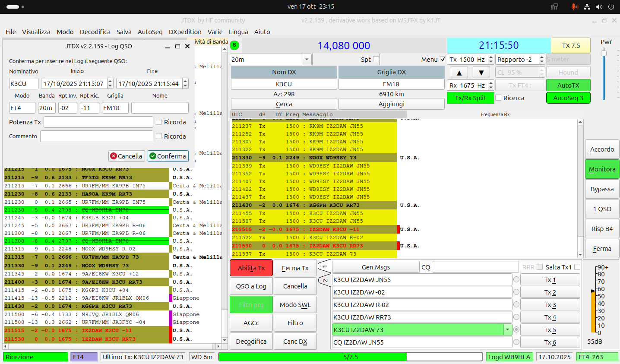Screen dimensions: 620x364
Task: Click the Conferma button in Log QSO
Action: point(168,156)
